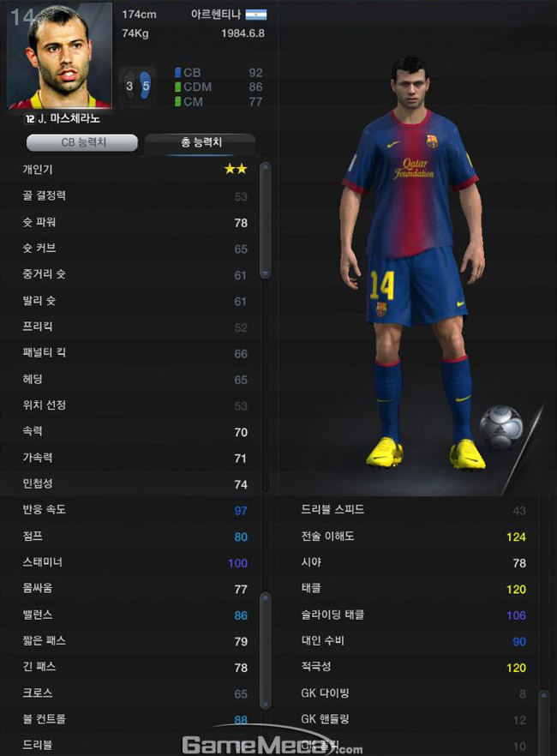Click lower-left stats scroll up arrow

click(265, 598)
